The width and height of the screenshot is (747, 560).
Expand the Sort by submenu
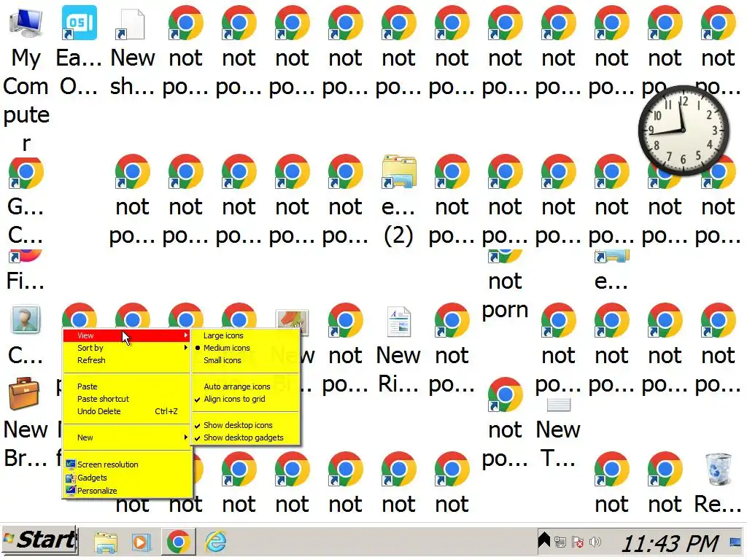tap(127, 348)
